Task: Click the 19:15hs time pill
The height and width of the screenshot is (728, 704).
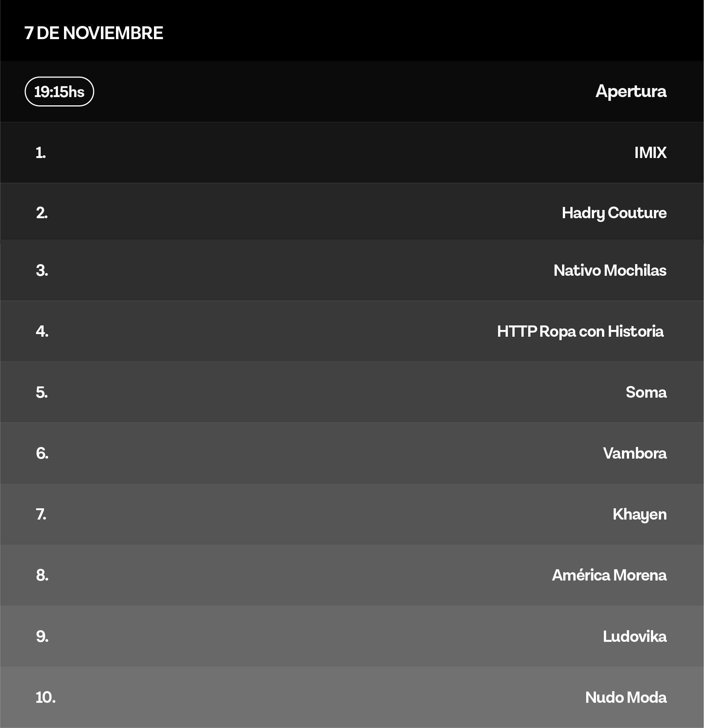Action: pyautogui.click(x=59, y=92)
